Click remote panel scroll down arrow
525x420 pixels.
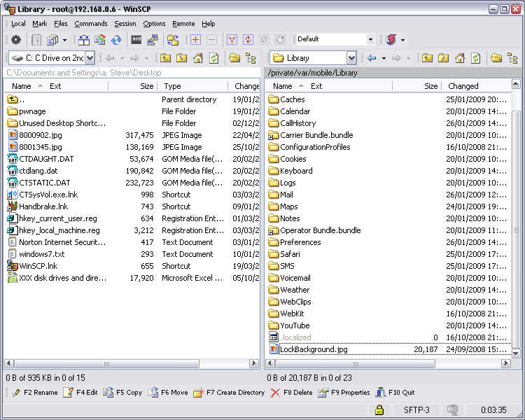point(516,353)
